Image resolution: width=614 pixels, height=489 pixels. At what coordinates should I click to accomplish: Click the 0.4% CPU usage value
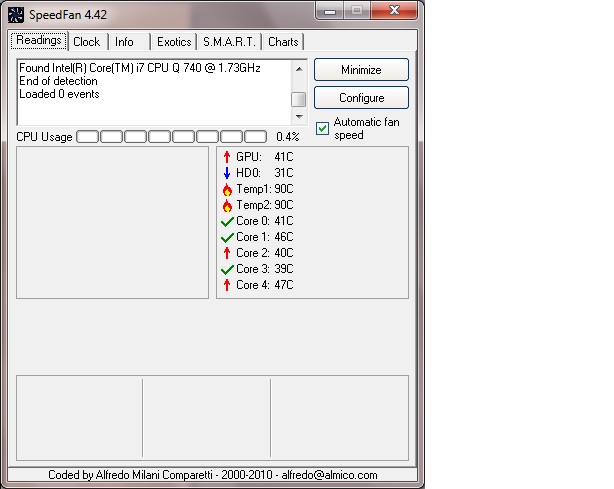click(287, 137)
